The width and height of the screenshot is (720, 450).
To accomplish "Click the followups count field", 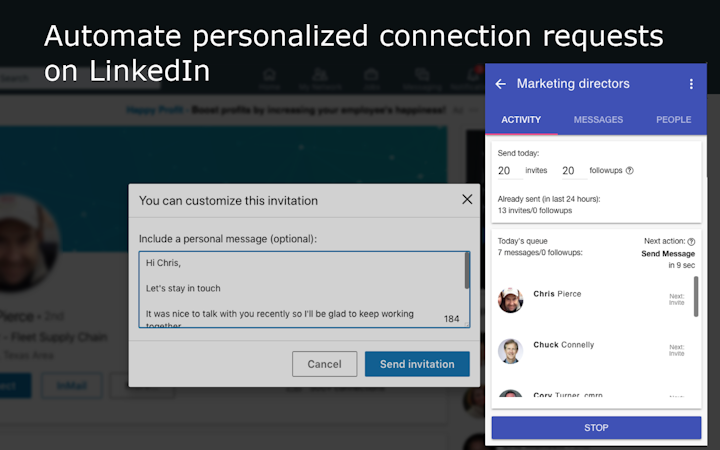I will [568, 171].
